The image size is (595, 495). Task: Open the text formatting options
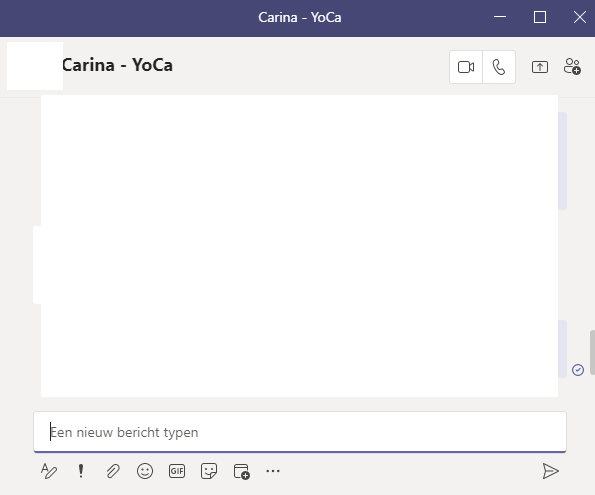click(49, 471)
